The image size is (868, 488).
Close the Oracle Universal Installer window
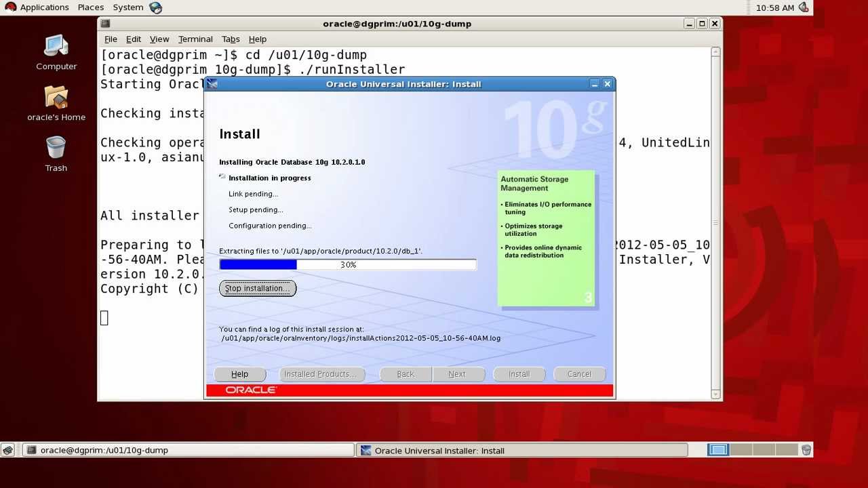tap(608, 84)
